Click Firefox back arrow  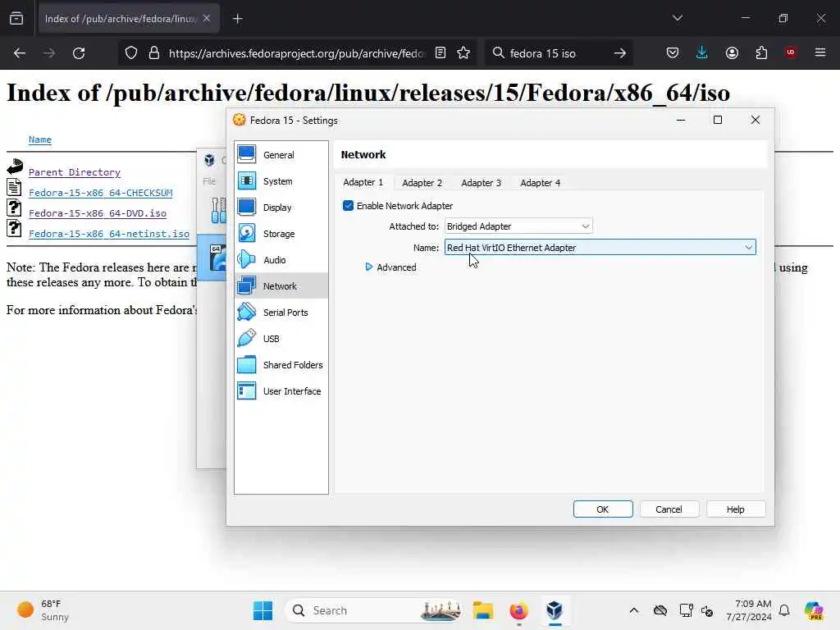click(x=20, y=53)
